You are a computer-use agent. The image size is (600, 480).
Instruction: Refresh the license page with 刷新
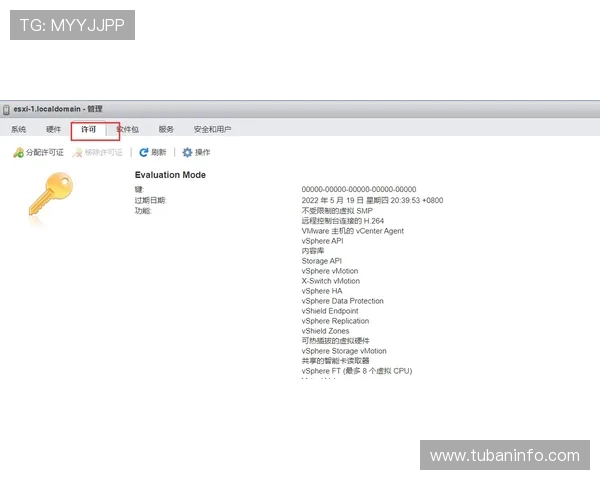[145, 153]
